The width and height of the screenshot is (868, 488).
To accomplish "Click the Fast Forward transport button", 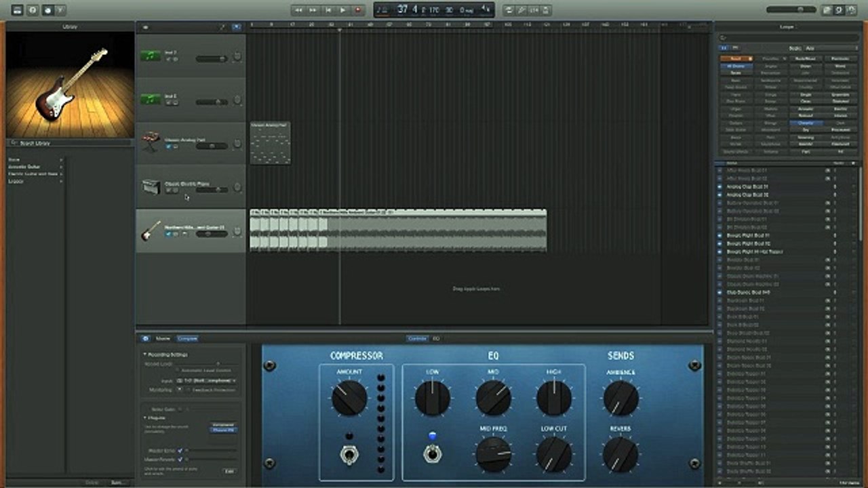I will [x=313, y=10].
